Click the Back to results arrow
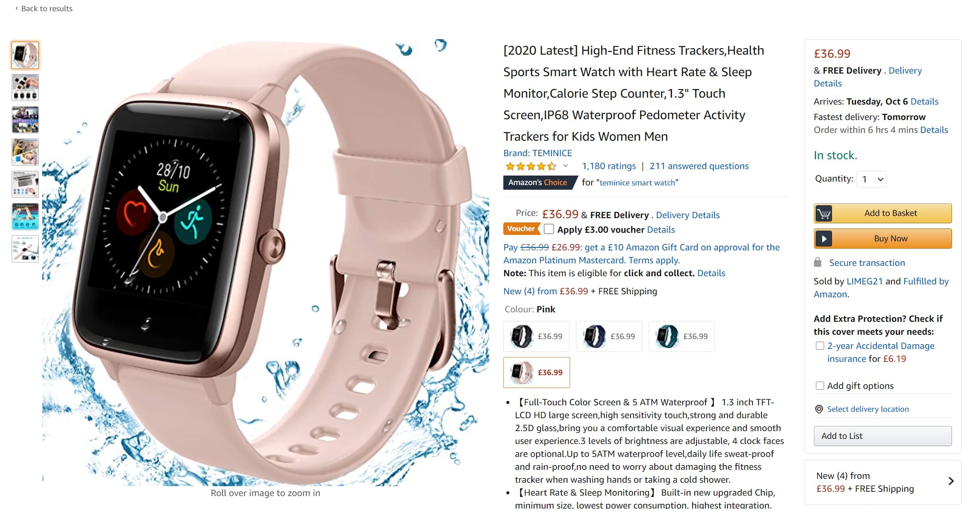This screenshot has height=518, width=980. [17, 9]
